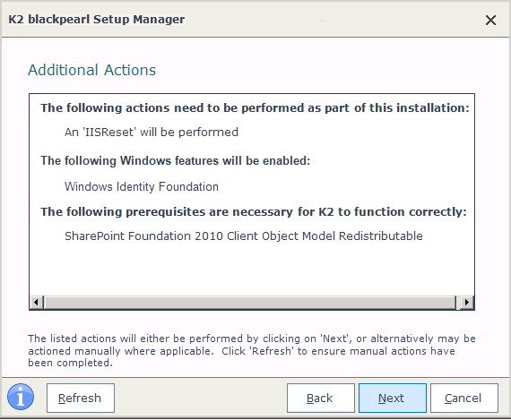Click the horizontal scrollbar thumb

249,302
